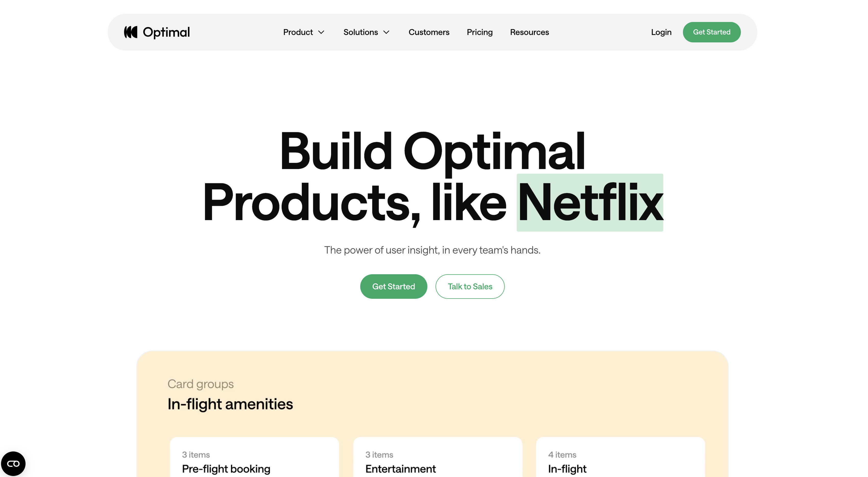Click the Optimal wordmark in the header
This screenshot has width=868, height=477.
(x=166, y=32)
